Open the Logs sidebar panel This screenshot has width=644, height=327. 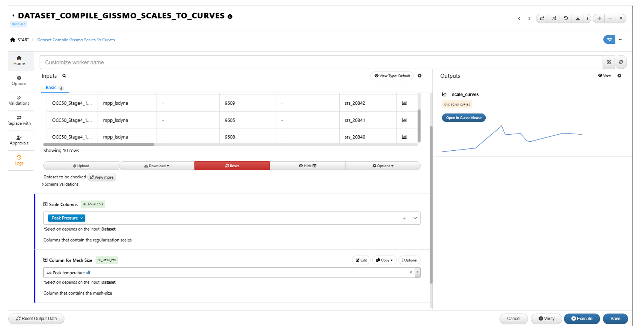tap(19, 160)
